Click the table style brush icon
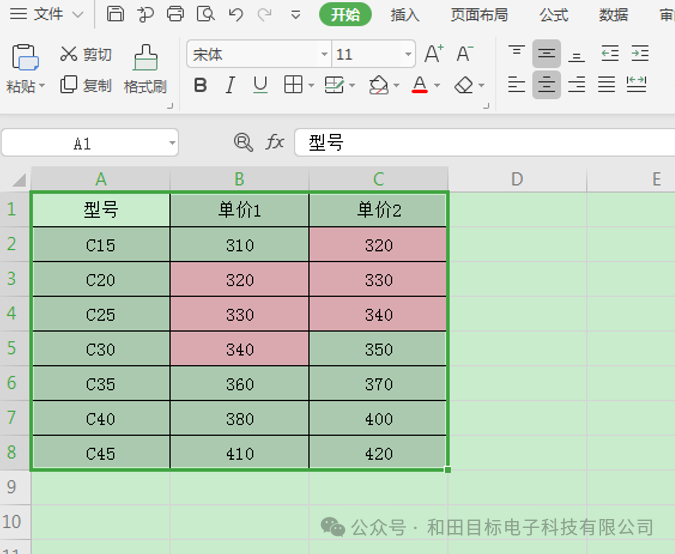Screen dimensions: 675x554 pyautogui.click(x=334, y=85)
